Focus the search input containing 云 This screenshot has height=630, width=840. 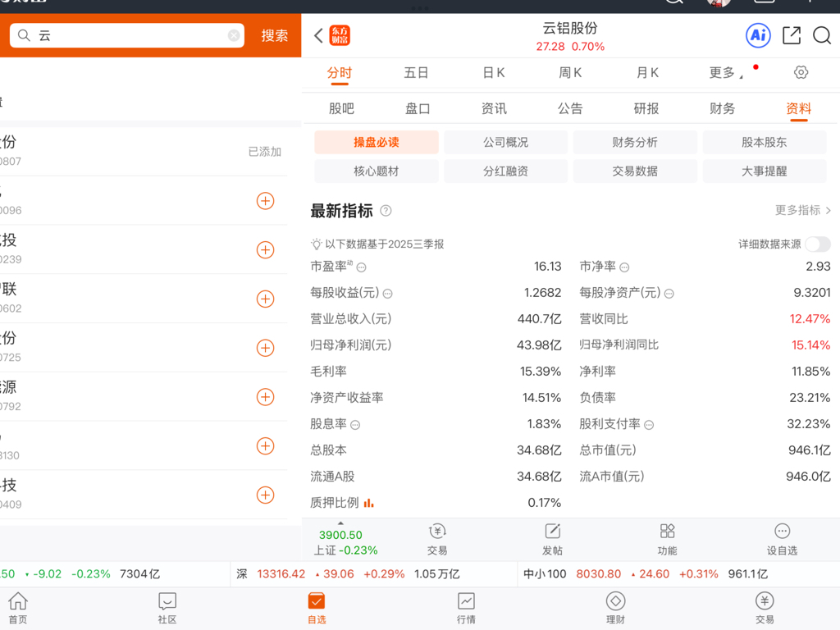pyautogui.click(x=127, y=35)
